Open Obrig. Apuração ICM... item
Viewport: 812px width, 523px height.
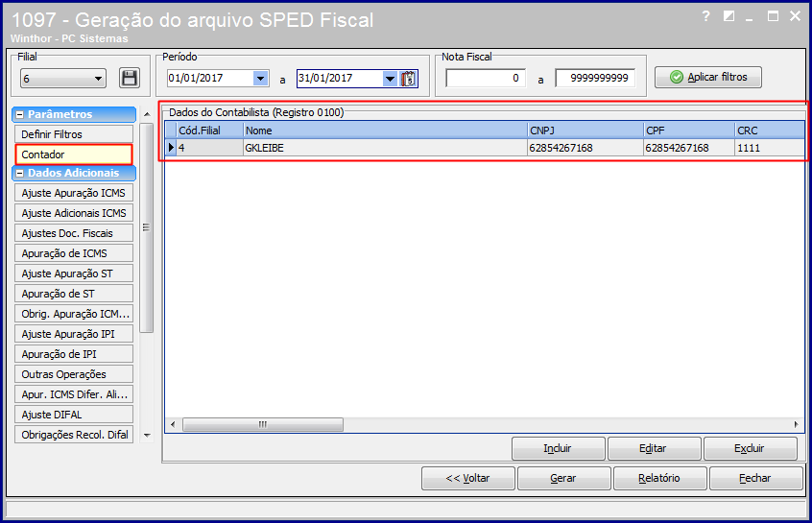point(74,314)
